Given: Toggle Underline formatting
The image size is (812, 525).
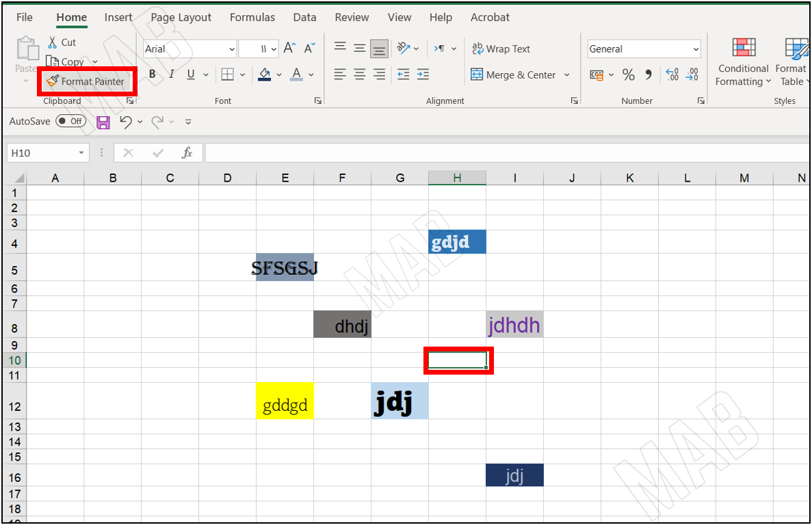Looking at the screenshot, I should 191,75.
